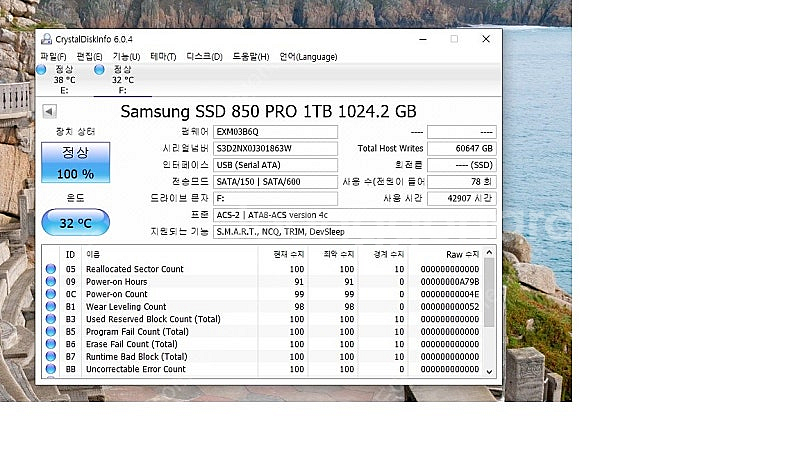Go to previous disk with the left arrow
This screenshot has height=450, width=800.
[49, 111]
